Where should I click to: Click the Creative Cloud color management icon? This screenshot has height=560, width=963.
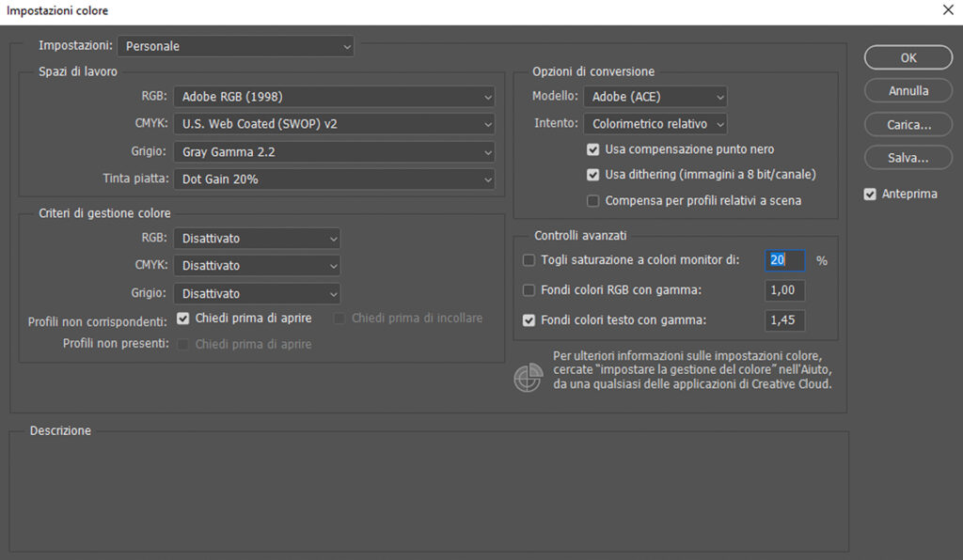[x=527, y=377]
